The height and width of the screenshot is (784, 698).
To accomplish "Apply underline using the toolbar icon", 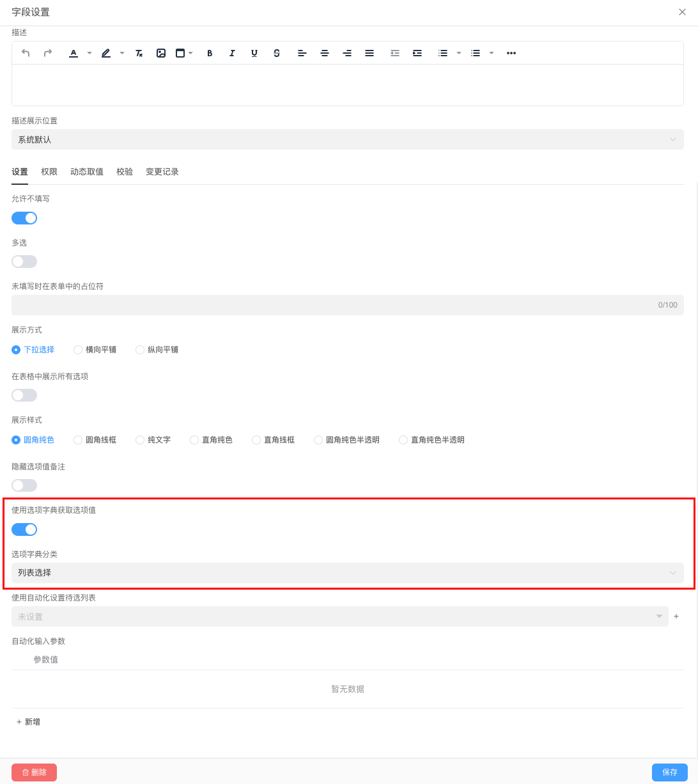I will tap(254, 53).
